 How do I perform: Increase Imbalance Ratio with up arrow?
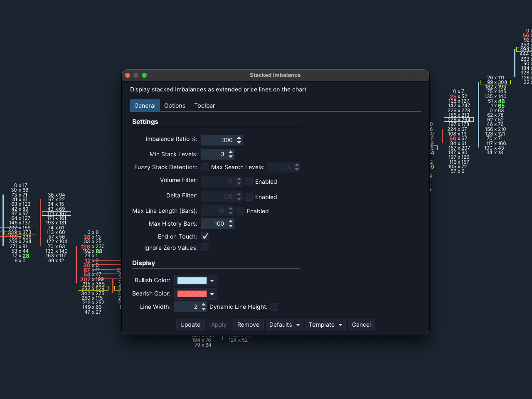239,138
